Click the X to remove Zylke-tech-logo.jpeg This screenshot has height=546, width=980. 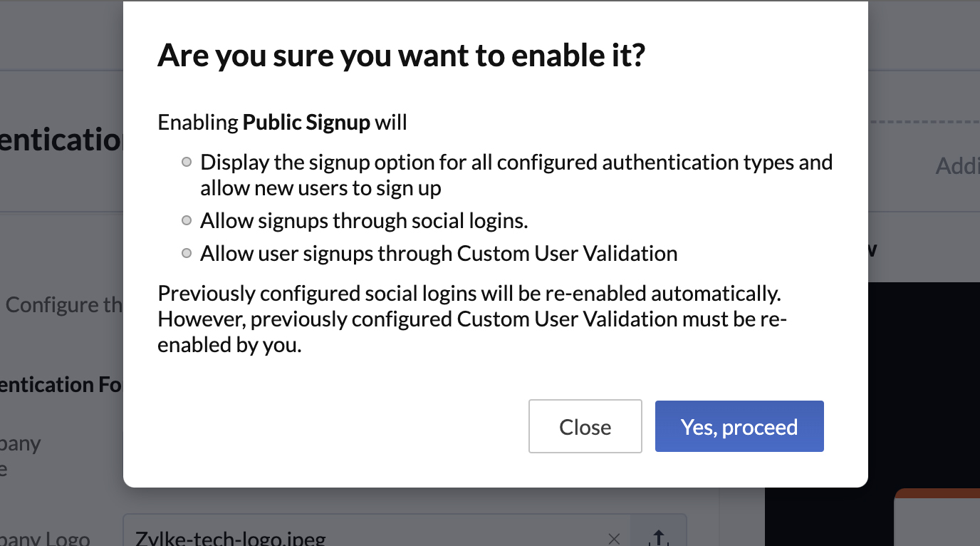(x=614, y=539)
